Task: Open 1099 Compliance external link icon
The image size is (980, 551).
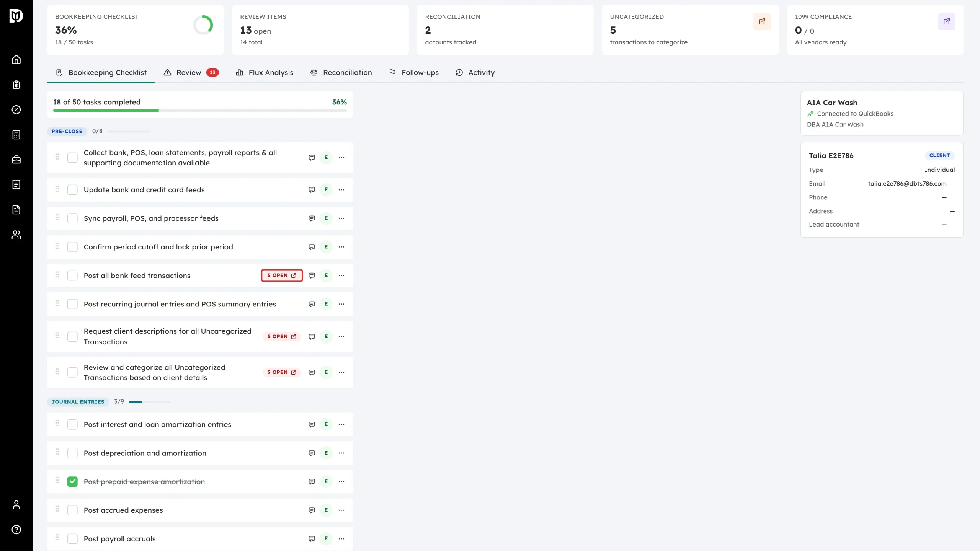Action: tap(947, 21)
